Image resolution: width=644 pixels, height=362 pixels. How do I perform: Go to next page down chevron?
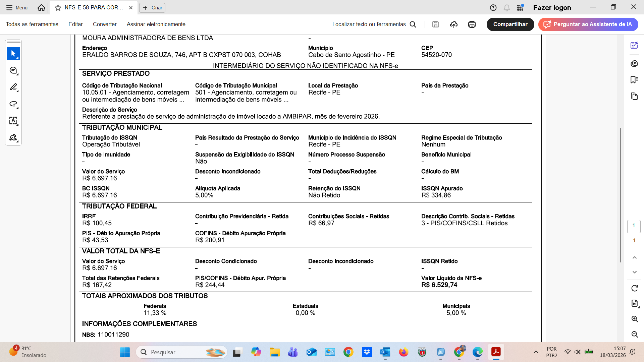(634, 272)
